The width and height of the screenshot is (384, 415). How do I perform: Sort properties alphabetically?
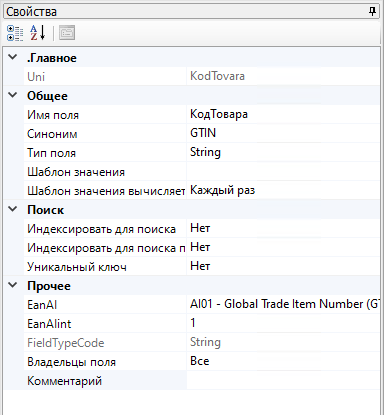tap(38, 33)
